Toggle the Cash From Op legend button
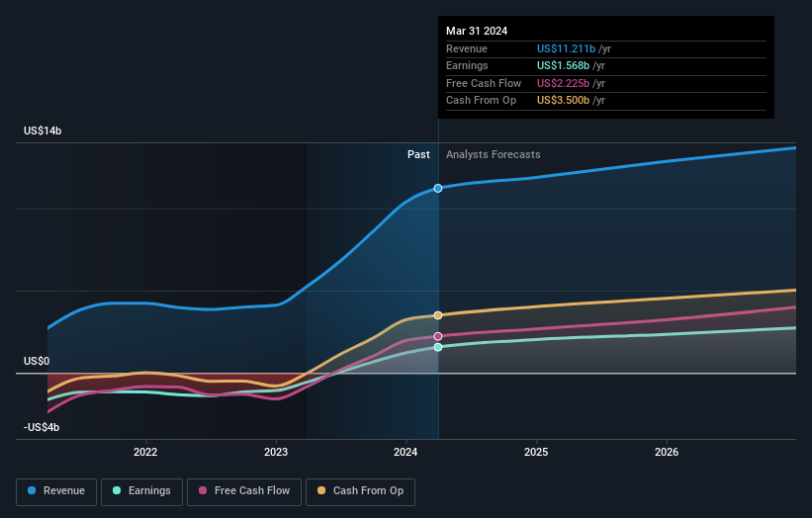 [360, 491]
